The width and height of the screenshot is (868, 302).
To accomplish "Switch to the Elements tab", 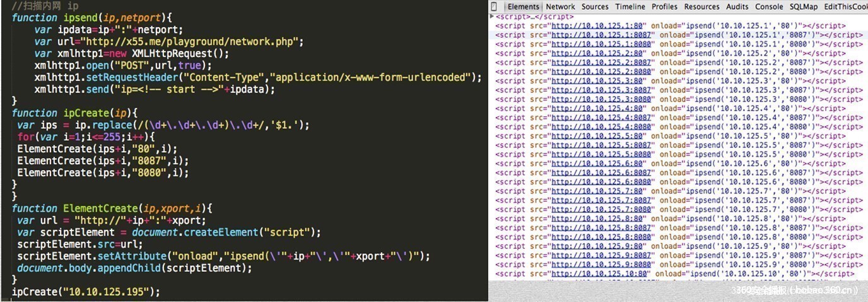I will (524, 6).
